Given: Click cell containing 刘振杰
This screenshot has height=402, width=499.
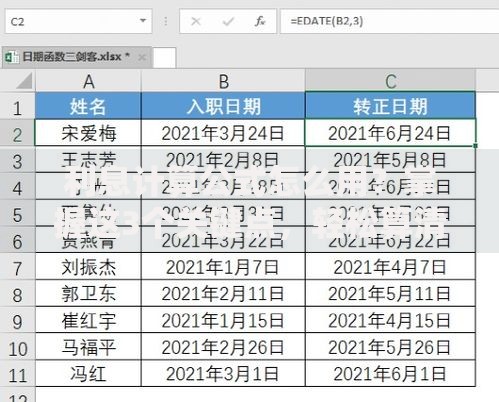Looking at the screenshot, I should tap(88, 267).
